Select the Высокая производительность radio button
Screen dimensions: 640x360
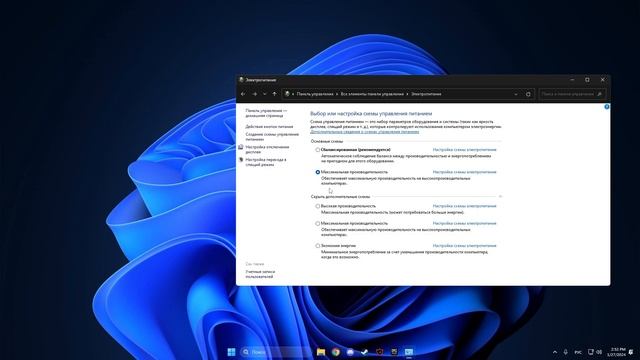click(x=318, y=206)
